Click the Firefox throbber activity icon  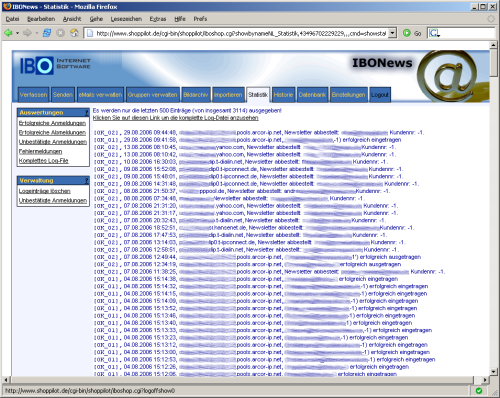(x=491, y=19)
